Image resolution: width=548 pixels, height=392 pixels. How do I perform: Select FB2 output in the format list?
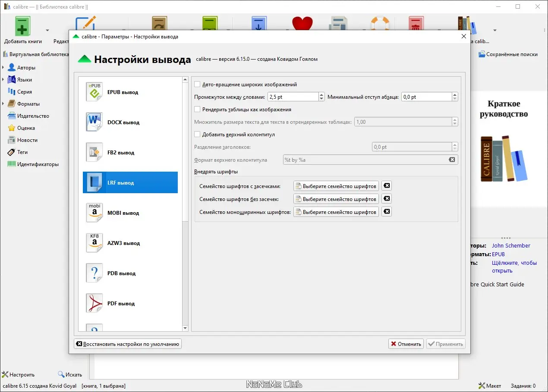[130, 153]
